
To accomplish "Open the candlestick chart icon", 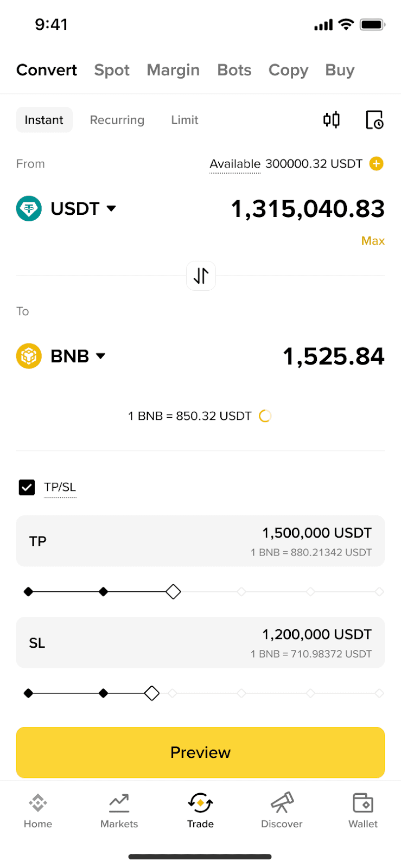I will tap(332, 120).
